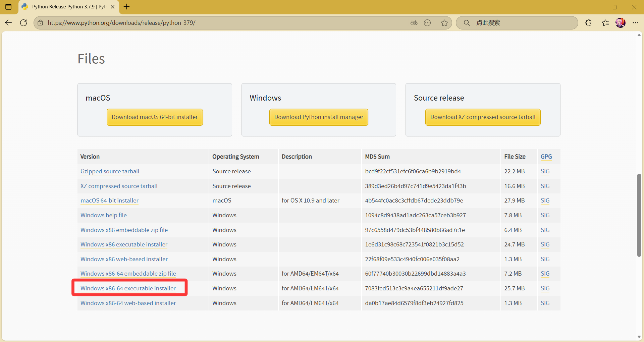This screenshot has height=342, width=644.
Task: Download XZ compressed source tarball button
Action: pos(483,117)
